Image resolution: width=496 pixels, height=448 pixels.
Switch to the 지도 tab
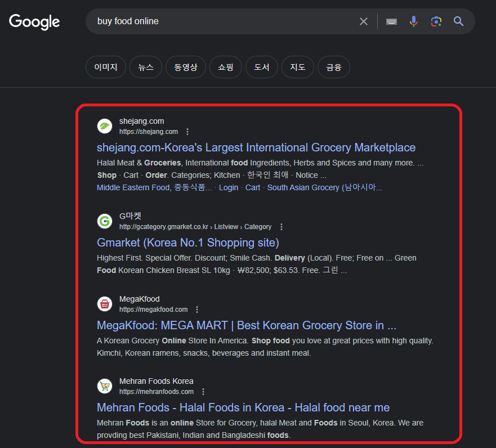tap(298, 67)
